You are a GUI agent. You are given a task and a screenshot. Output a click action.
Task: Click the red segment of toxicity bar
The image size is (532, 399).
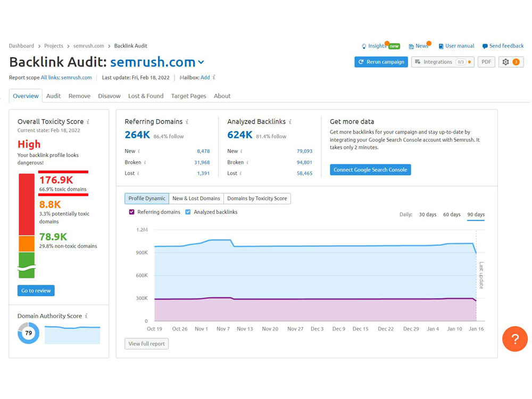click(27, 204)
